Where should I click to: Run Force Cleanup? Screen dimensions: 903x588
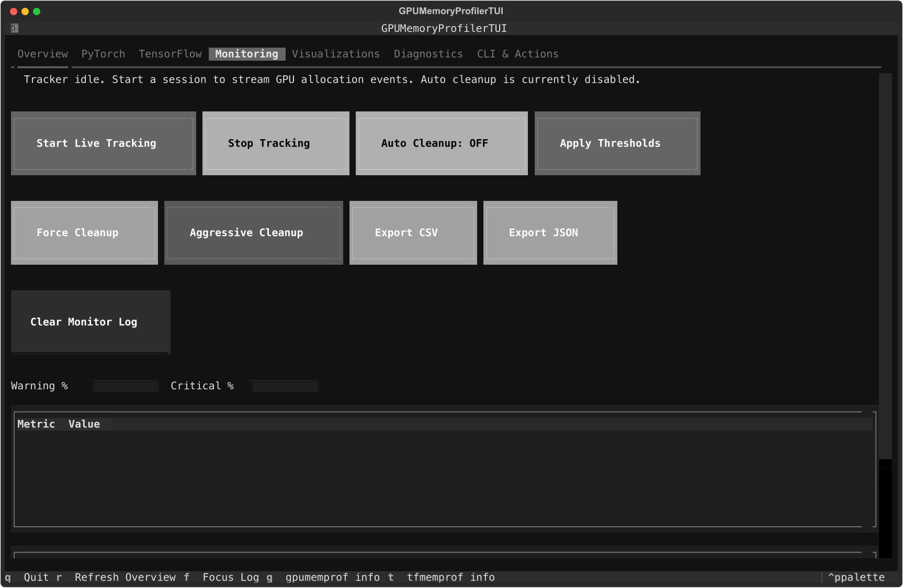pos(84,233)
